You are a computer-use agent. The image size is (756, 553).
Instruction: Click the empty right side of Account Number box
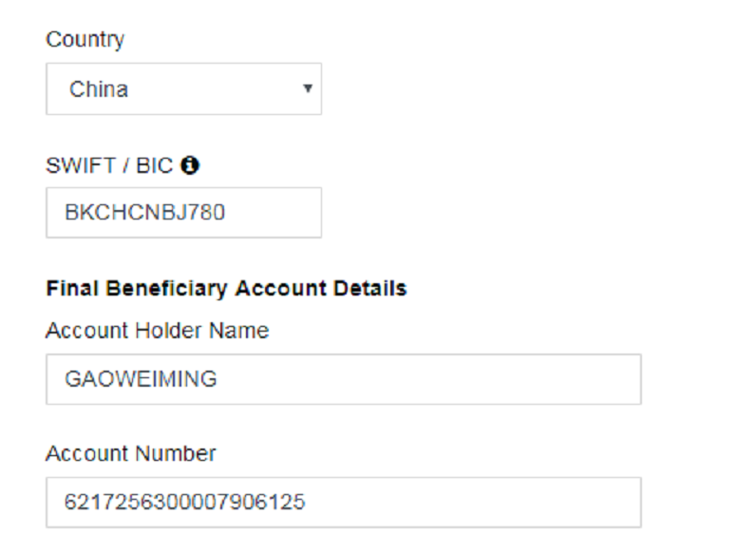(x=473, y=503)
